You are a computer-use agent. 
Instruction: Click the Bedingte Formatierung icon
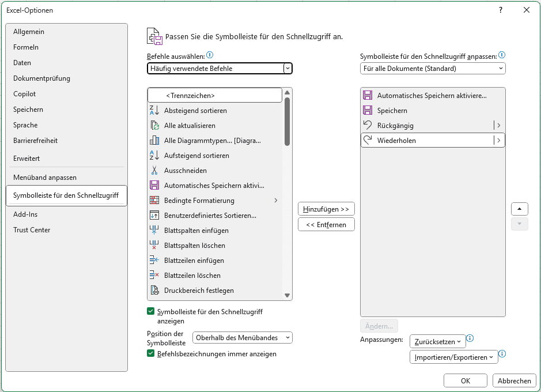pyautogui.click(x=154, y=201)
